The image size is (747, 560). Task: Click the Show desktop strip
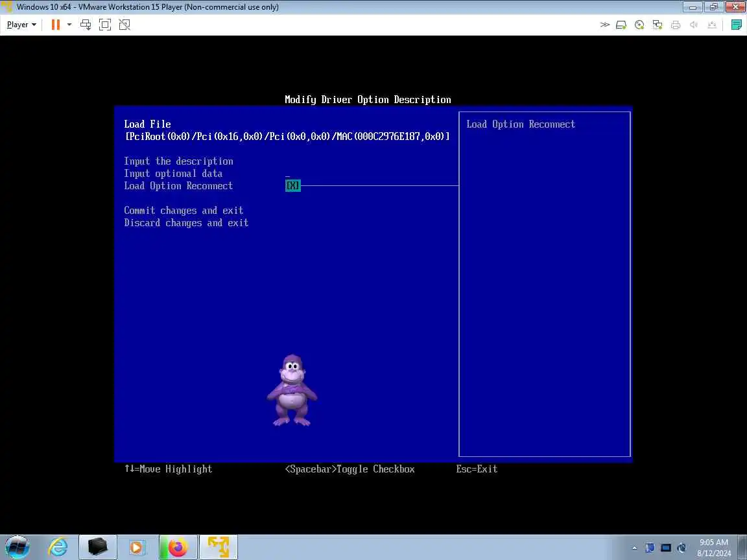click(x=743, y=547)
